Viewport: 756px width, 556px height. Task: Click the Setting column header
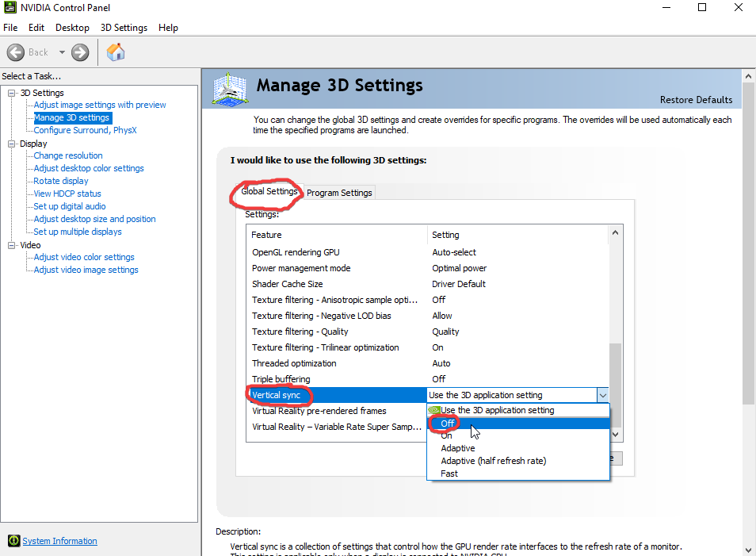517,235
